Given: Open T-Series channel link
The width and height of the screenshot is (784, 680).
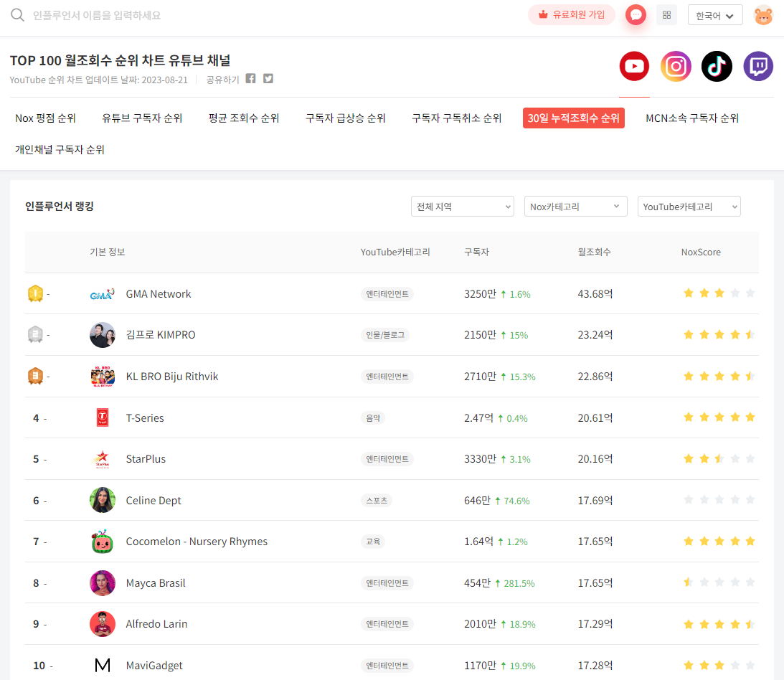Looking at the screenshot, I should (145, 418).
